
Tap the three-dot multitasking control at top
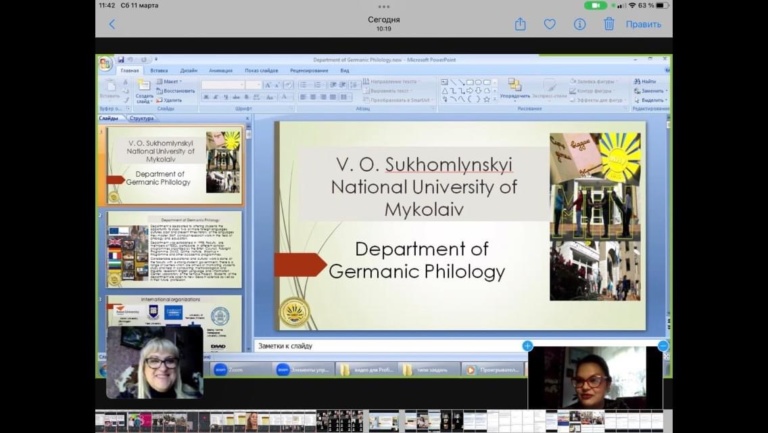[x=384, y=6]
